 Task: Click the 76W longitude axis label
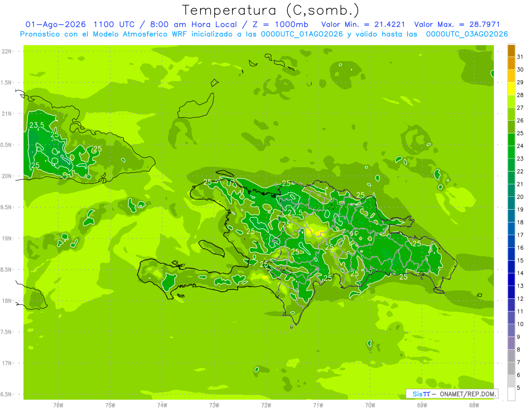pos(58,405)
